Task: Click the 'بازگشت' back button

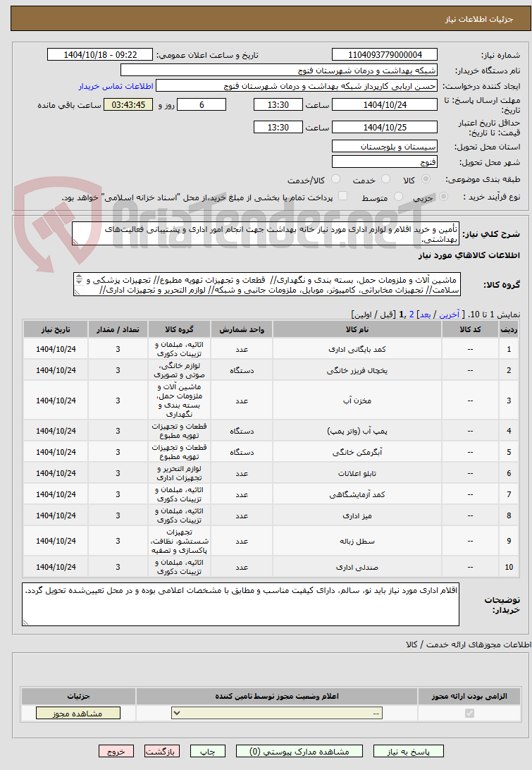Action: pos(162,752)
